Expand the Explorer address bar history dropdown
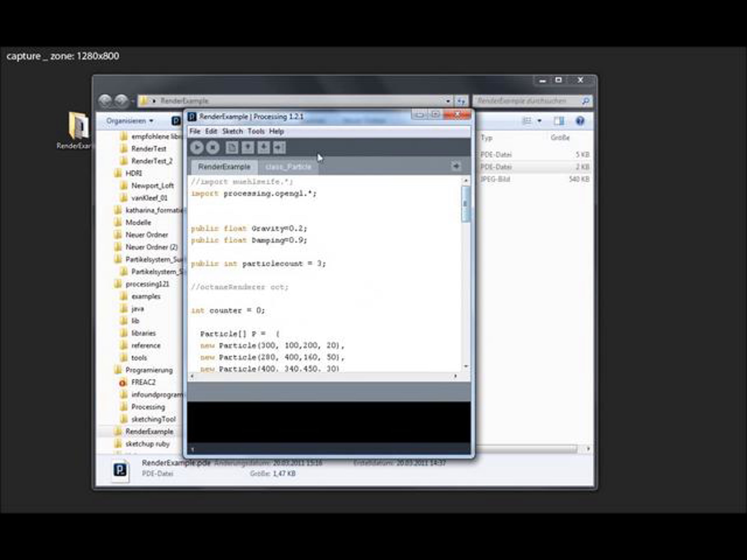Viewport: 747px width, 560px height. (x=448, y=101)
